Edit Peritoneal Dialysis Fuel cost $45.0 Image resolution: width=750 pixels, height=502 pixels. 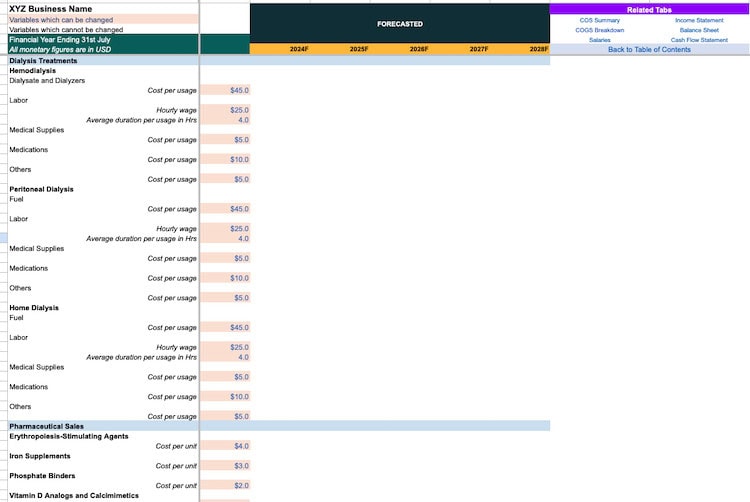tap(225, 209)
